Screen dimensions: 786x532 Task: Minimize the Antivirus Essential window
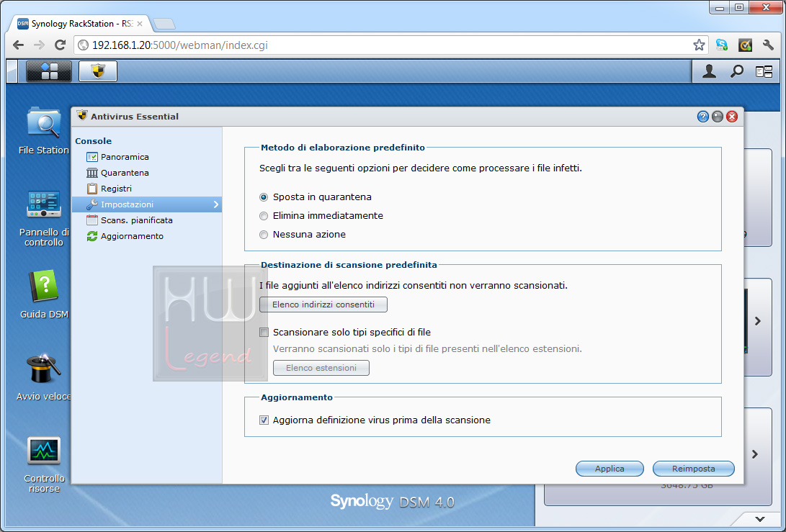[718, 117]
